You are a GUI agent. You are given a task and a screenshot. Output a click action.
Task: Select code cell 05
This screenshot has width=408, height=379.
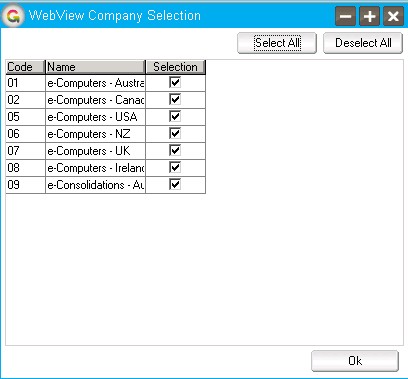click(x=25, y=117)
